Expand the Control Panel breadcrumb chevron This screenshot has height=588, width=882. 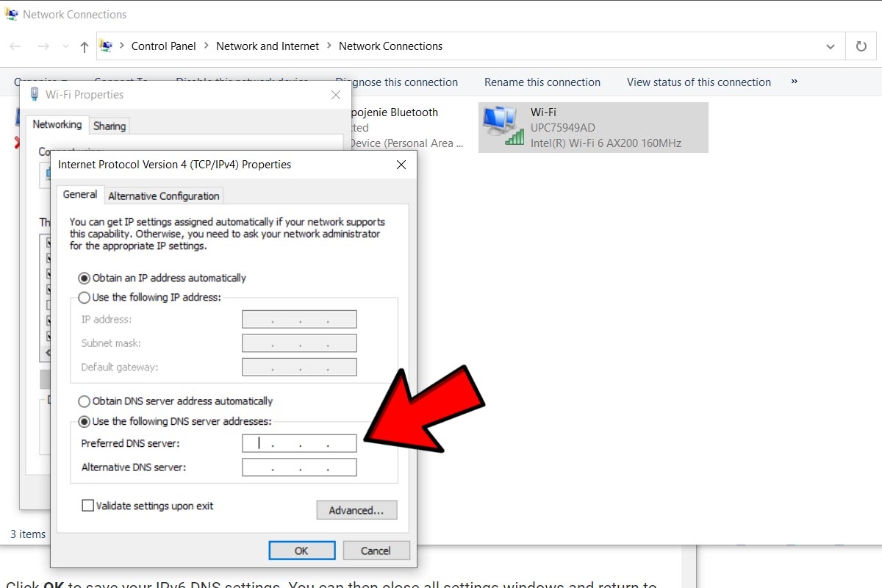207,46
